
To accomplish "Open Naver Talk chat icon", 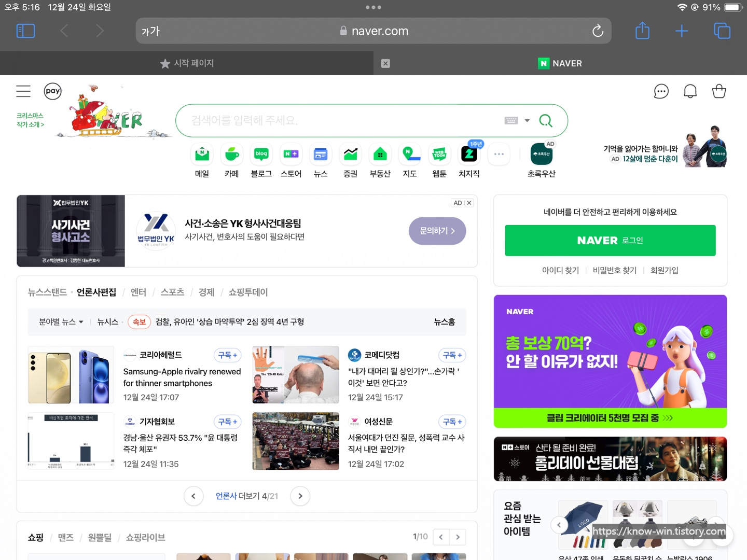I will click(661, 92).
